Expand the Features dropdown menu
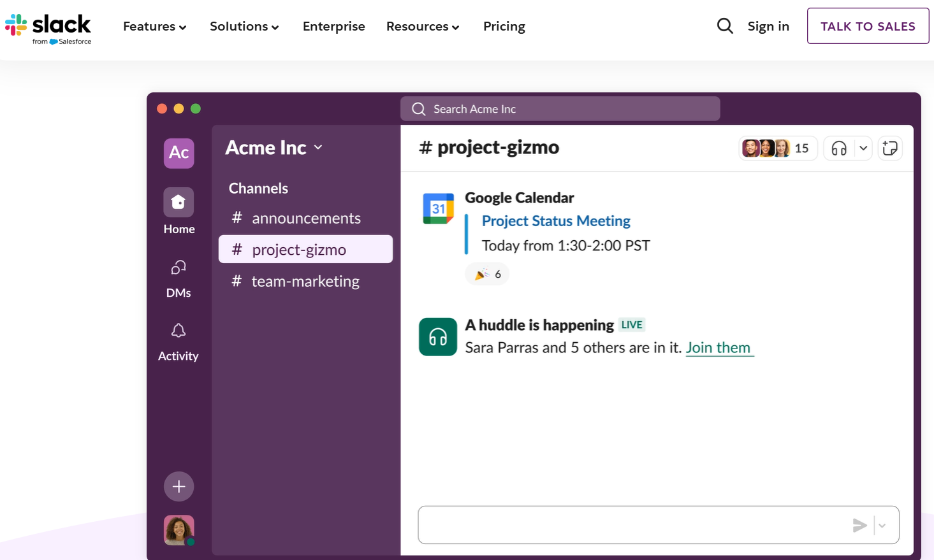 (x=155, y=26)
